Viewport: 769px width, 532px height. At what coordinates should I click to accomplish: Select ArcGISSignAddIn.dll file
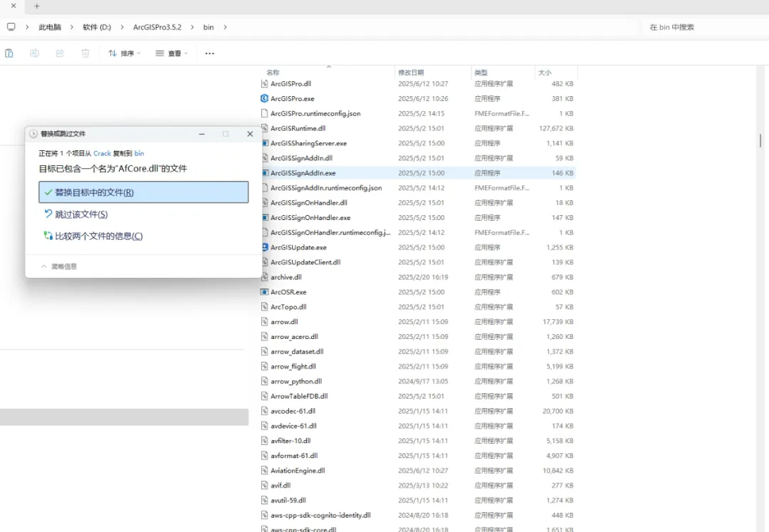pos(302,158)
